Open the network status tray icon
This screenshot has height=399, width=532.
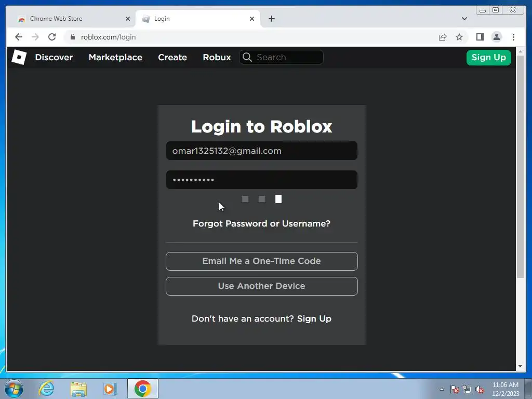(x=467, y=389)
